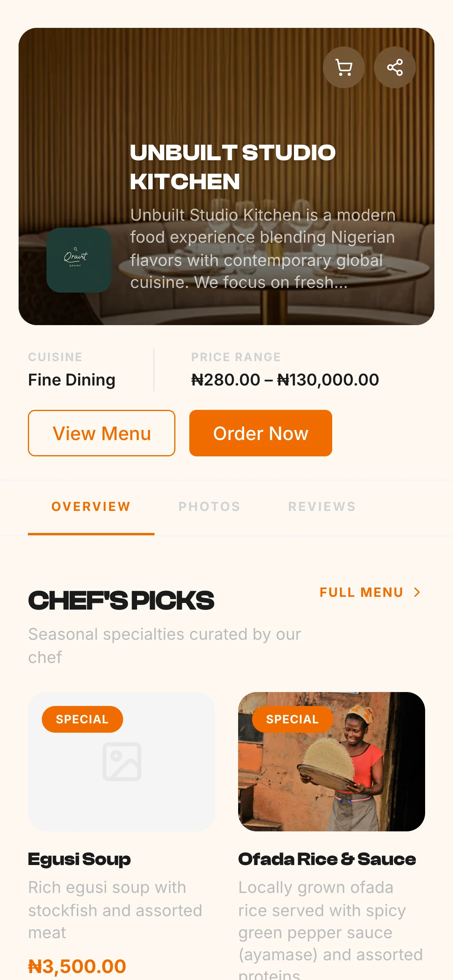Select the Egusi Soup image card

coord(122,761)
